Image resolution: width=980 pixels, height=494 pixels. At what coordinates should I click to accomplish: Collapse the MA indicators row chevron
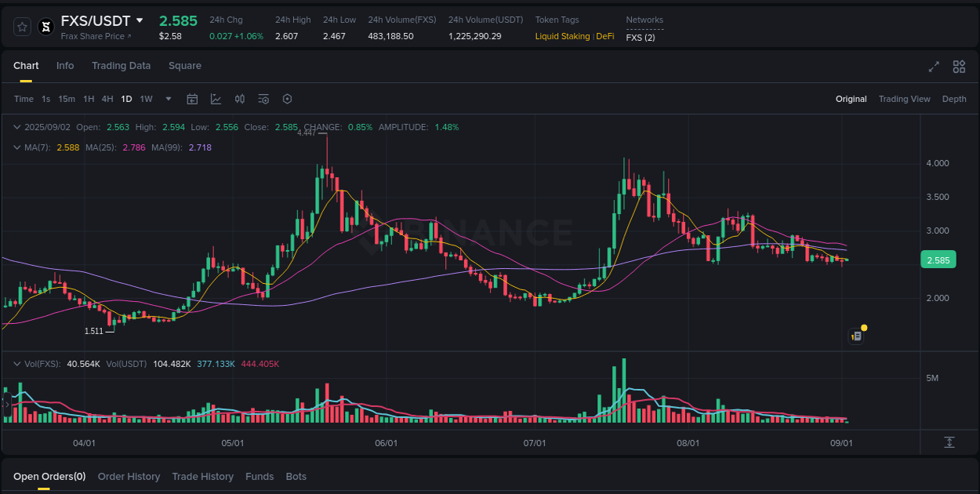point(17,147)
